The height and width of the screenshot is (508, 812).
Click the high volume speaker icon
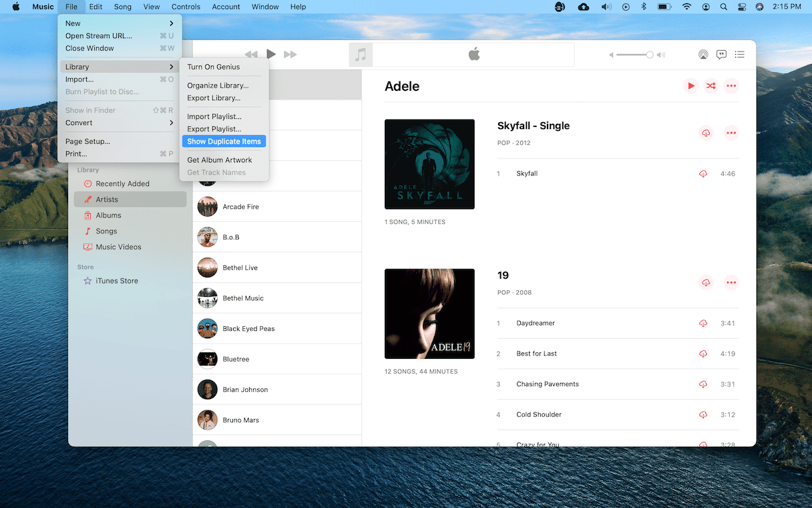(660, 55)
